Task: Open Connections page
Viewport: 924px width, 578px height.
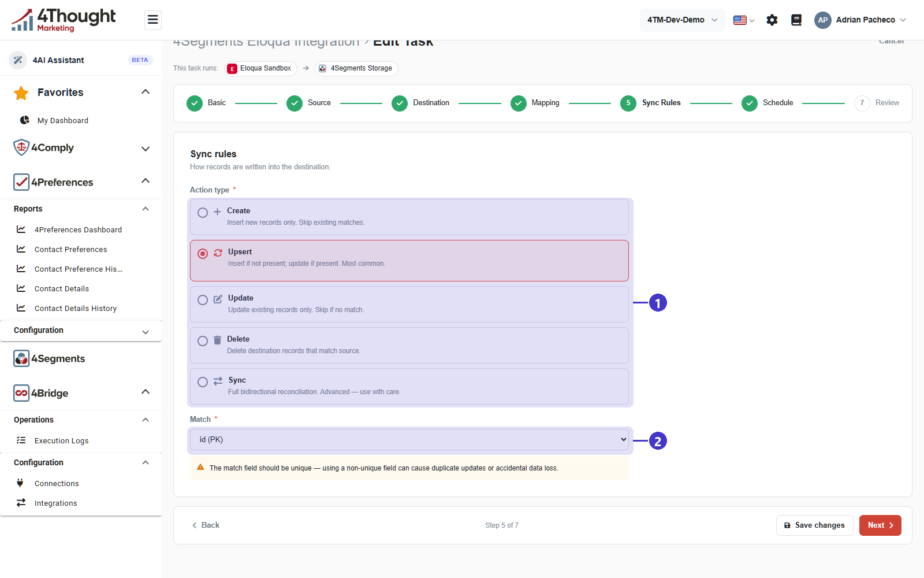Action: pos(57,483)
